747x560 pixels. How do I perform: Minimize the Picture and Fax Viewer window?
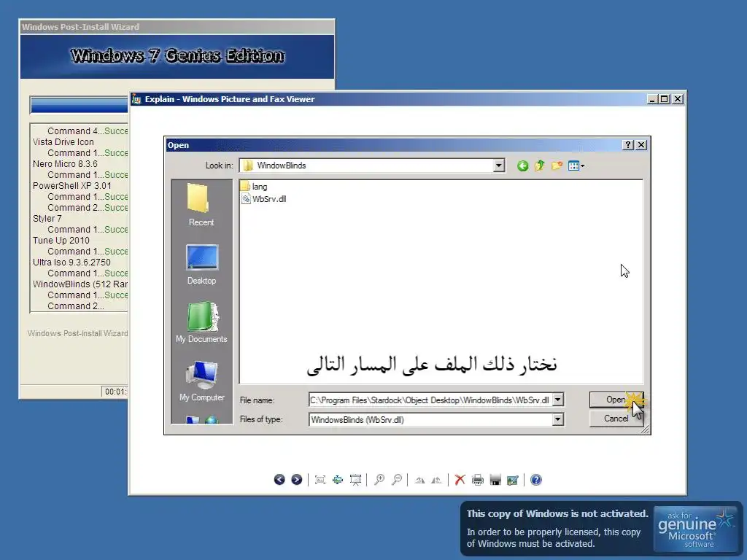point(653,99)
